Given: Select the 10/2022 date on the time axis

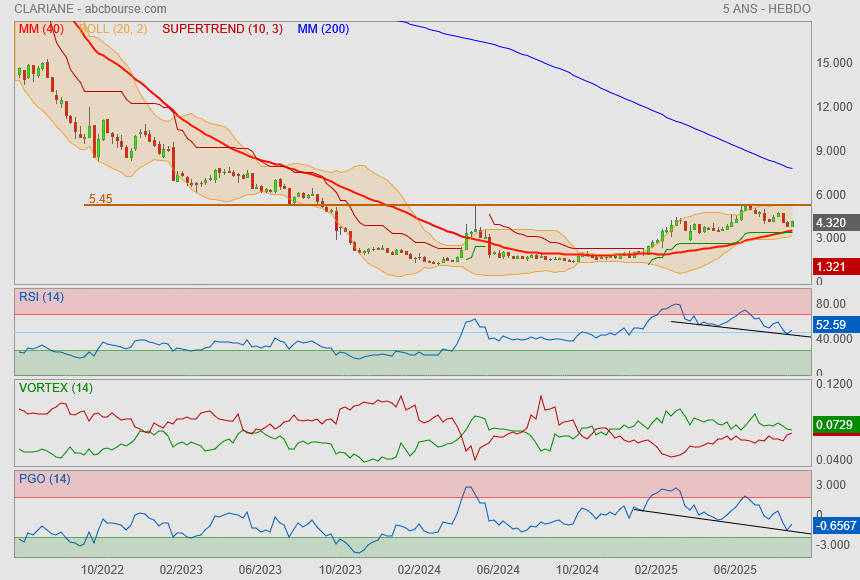Looking at the screenshot, I should (102, 569).
